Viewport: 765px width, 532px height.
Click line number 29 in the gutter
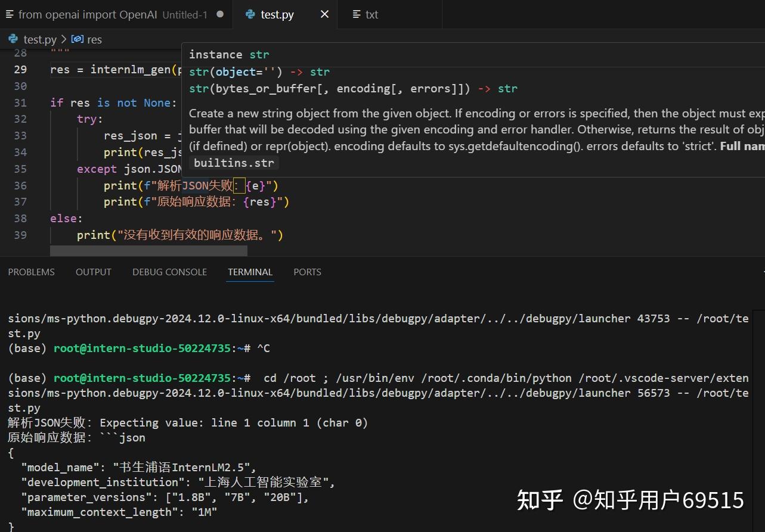20,69
